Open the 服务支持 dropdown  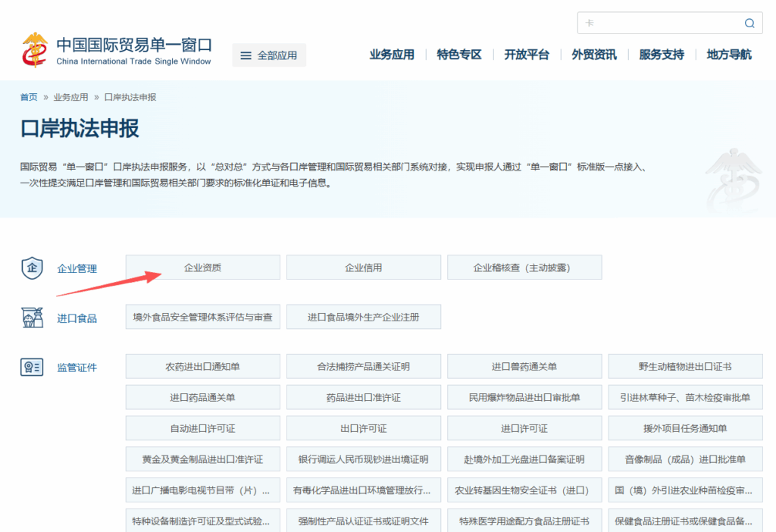tap(662, 54)
